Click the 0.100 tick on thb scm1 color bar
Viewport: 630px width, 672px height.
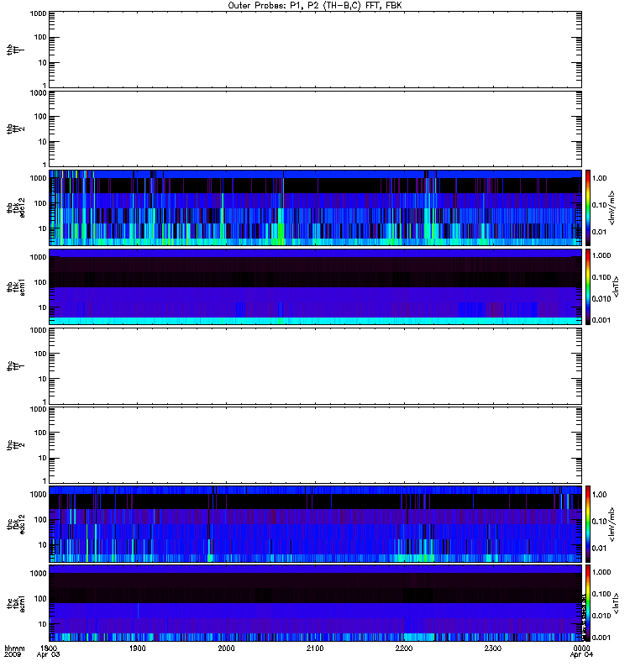(x=601, y=277)
